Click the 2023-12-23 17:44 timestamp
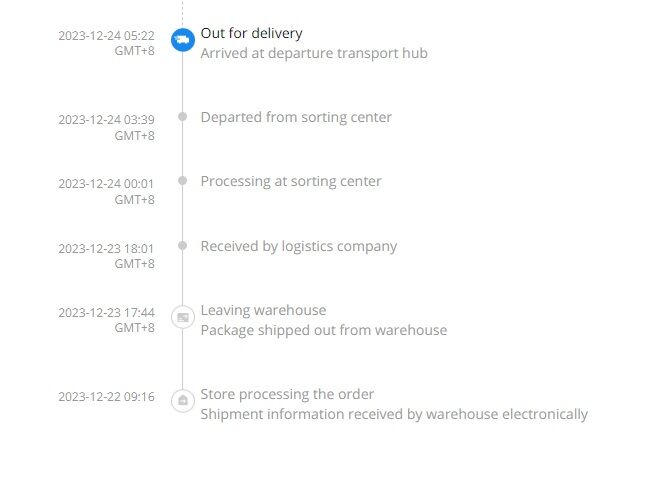This screenshot has height=481, width=645. pos(106,320)
